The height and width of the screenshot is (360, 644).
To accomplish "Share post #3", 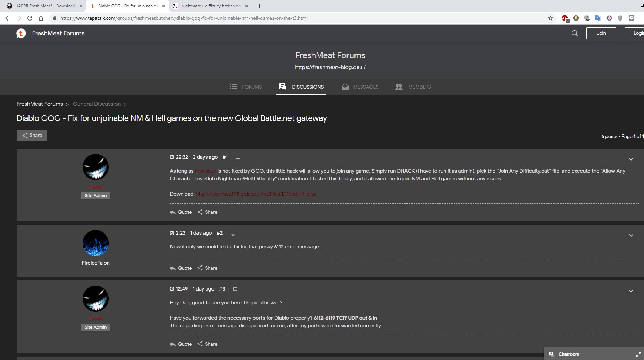I will coord(207,344).
